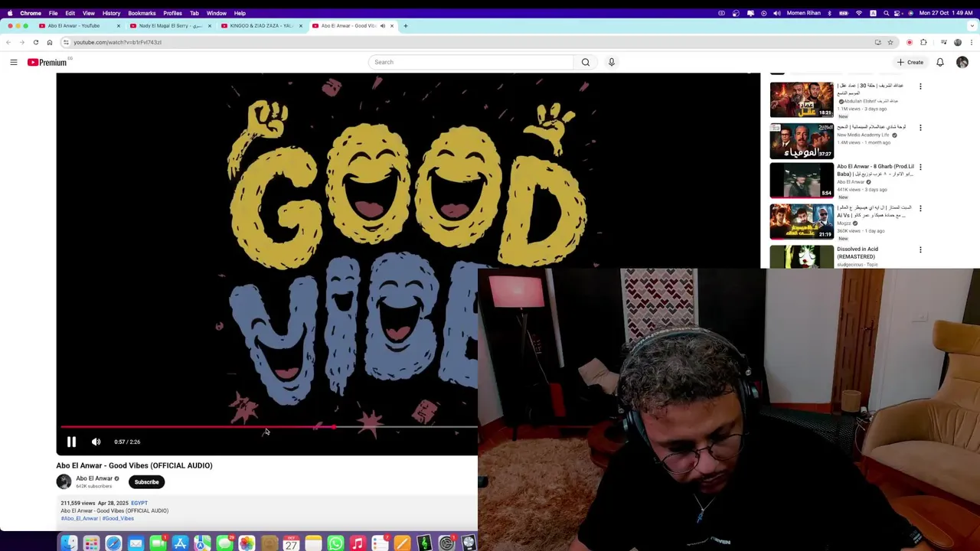Open the Create menu
The image size is (980, 551).
coord(910,62)
